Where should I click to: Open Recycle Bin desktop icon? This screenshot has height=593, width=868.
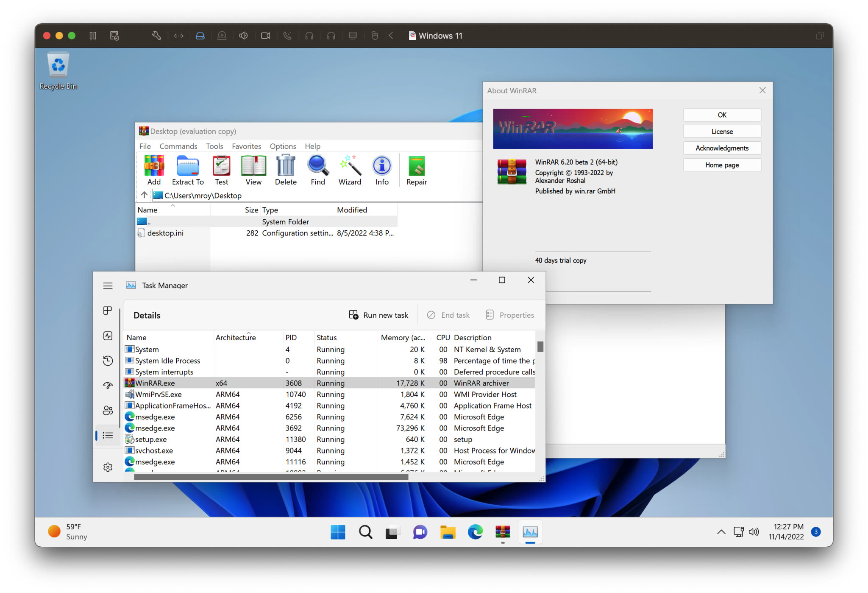point(58,70)
